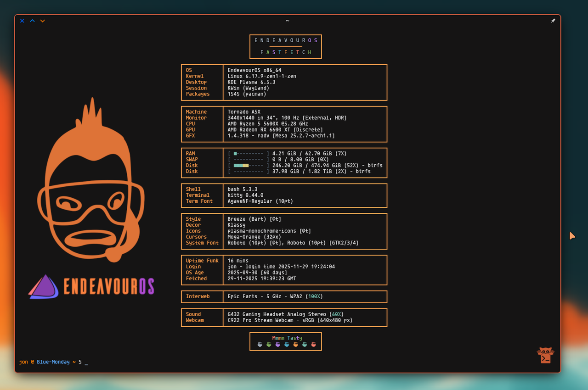Click 'EndeavourOS x86_64' value
This screenshot has height=390, width=588.
(254, 70)
